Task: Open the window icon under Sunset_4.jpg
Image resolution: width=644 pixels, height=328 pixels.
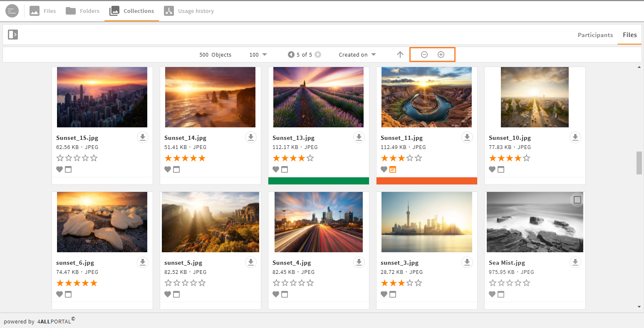Action: point(285,294)
